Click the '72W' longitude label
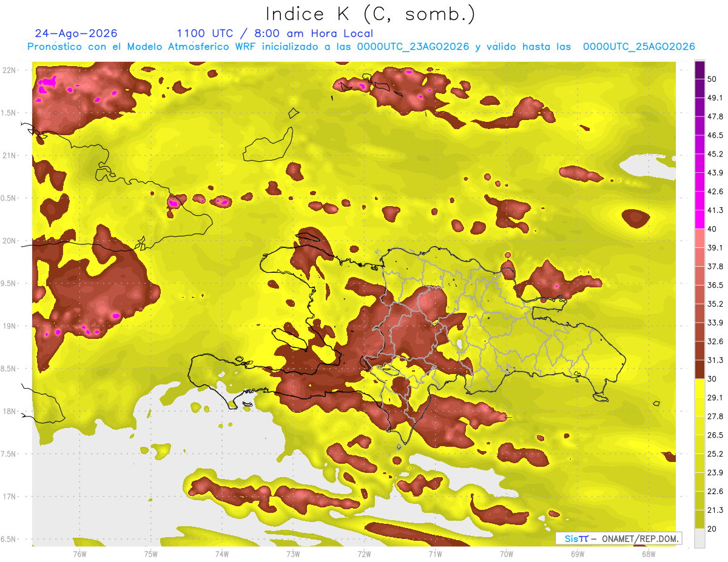The height and width of the screenshot is (562, 728). (x=364, y=554)
